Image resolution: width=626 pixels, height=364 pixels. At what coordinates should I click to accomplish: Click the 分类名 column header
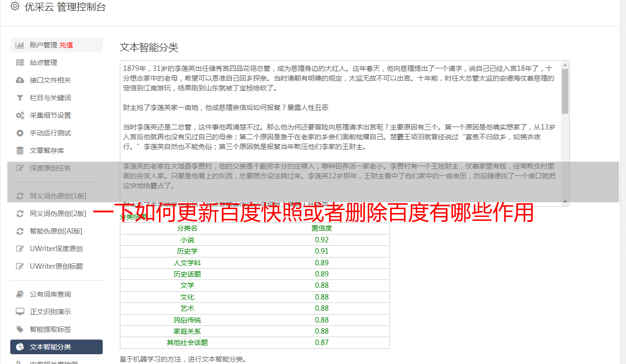(x=187, y=228)
